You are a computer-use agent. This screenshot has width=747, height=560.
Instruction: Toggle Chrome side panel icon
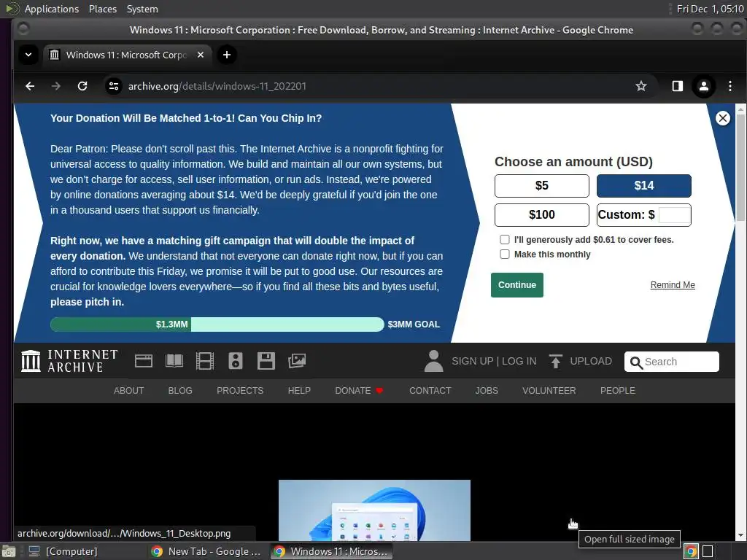(678, 86)
